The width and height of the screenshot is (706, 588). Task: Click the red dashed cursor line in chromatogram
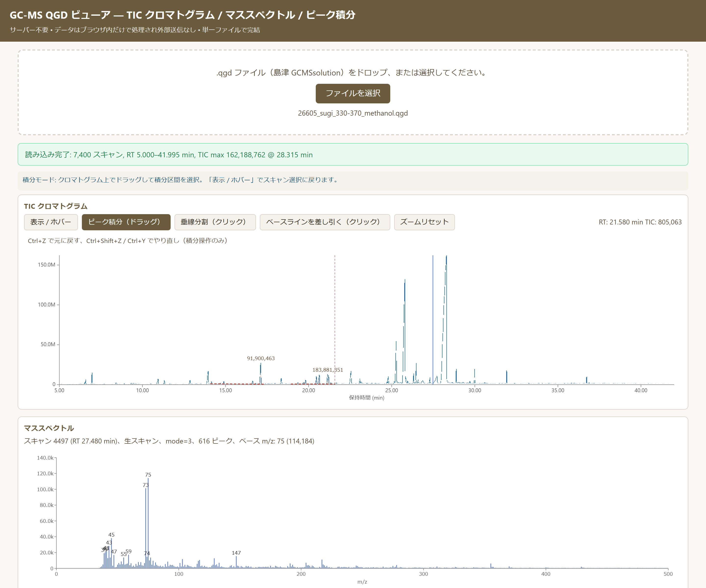[x=335, y=319]
